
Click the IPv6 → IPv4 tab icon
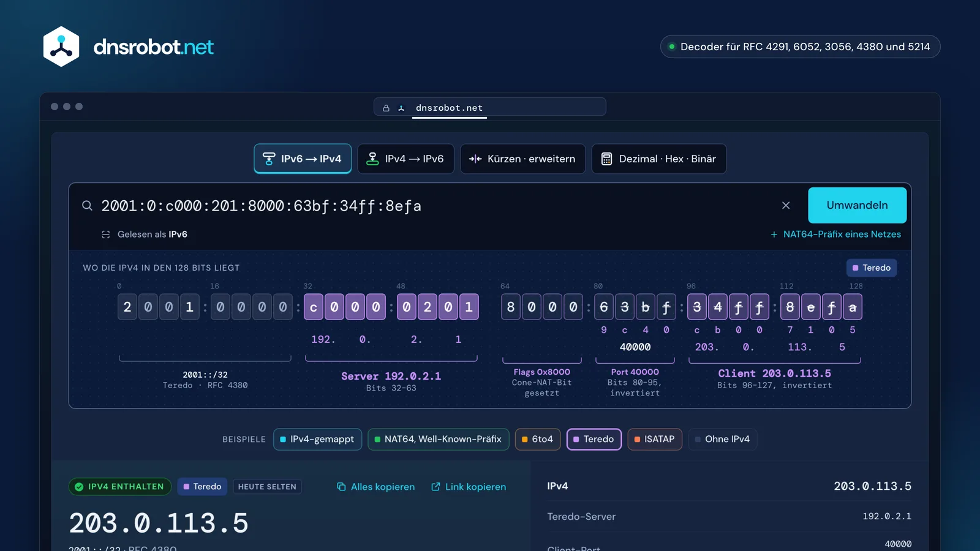point(269,159)
